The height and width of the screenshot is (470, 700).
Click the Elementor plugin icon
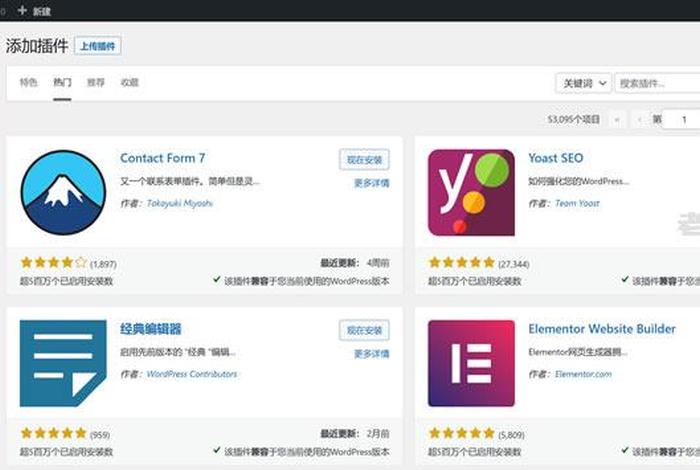coord(471,363)
